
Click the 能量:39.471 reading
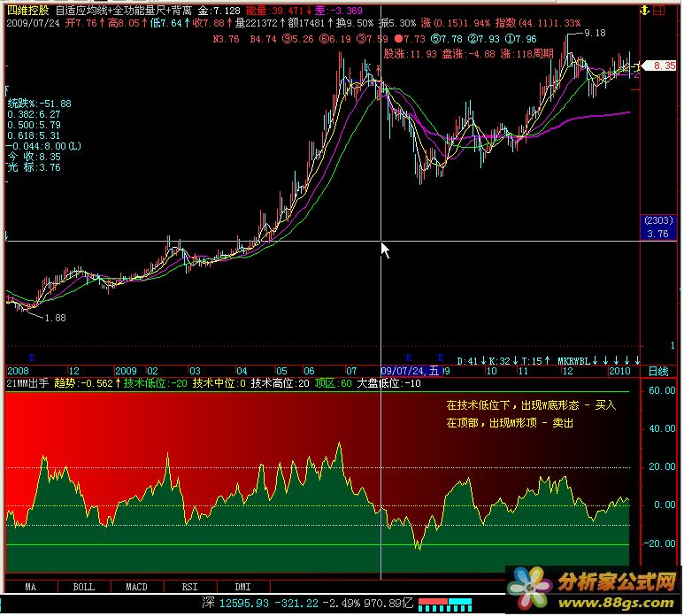[x=274, y=11]
